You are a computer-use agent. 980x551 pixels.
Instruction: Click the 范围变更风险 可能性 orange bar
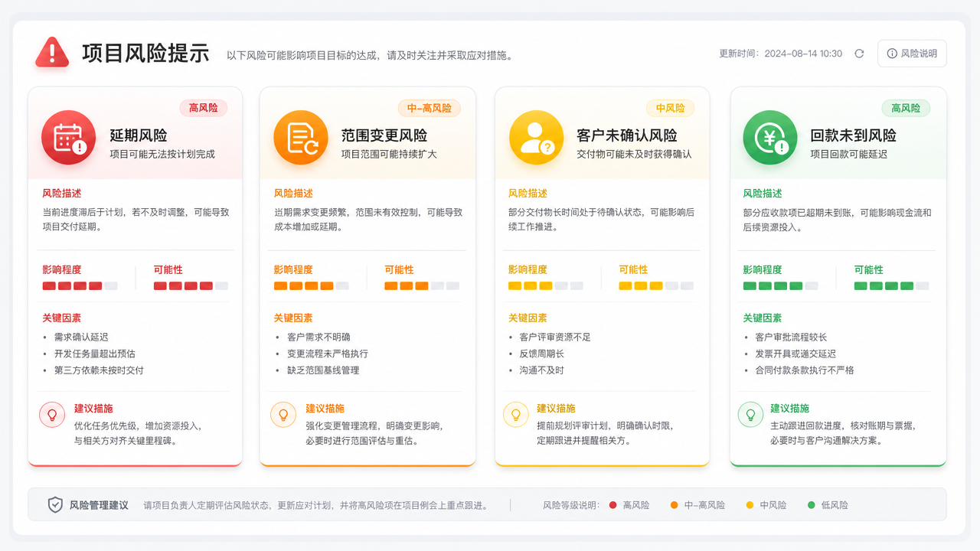(422, 285)
